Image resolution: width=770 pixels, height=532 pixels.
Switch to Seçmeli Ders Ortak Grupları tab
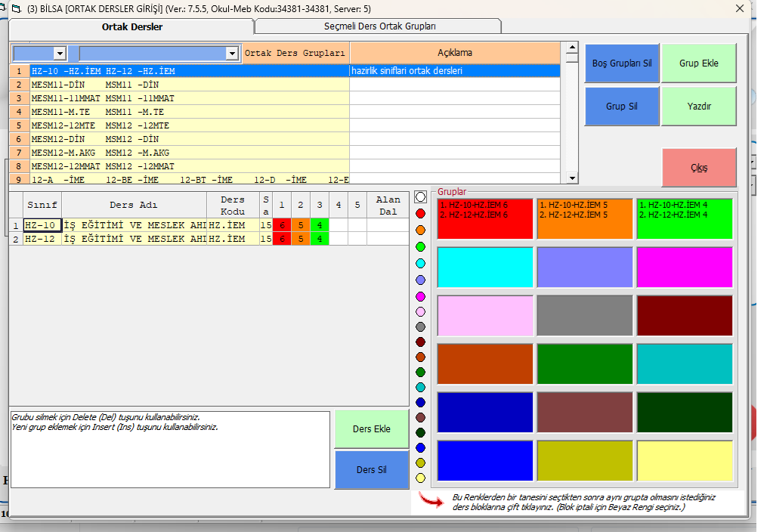379,26
